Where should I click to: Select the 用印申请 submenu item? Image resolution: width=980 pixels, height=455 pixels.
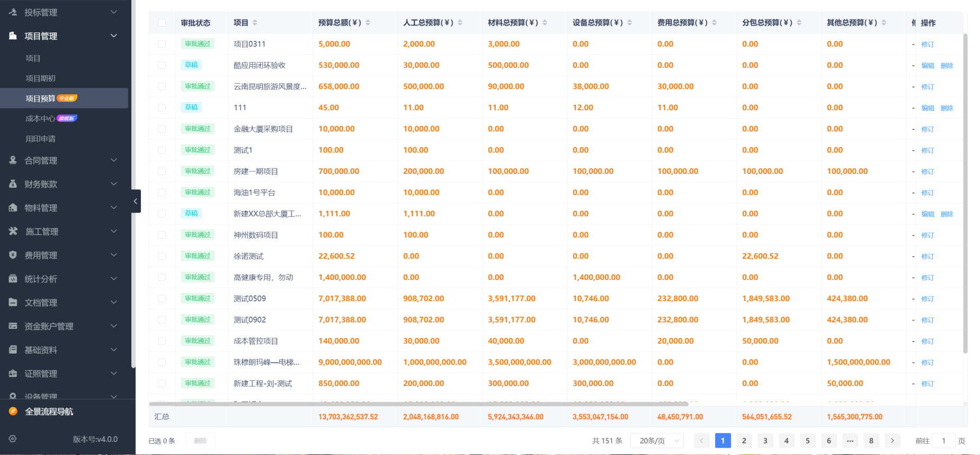(40, 139)
